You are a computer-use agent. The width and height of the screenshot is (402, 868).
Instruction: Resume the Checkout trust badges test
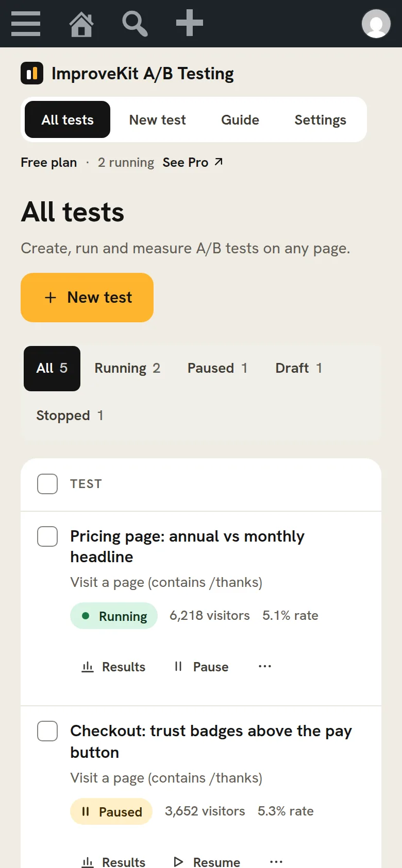click(x=207, y=861)
